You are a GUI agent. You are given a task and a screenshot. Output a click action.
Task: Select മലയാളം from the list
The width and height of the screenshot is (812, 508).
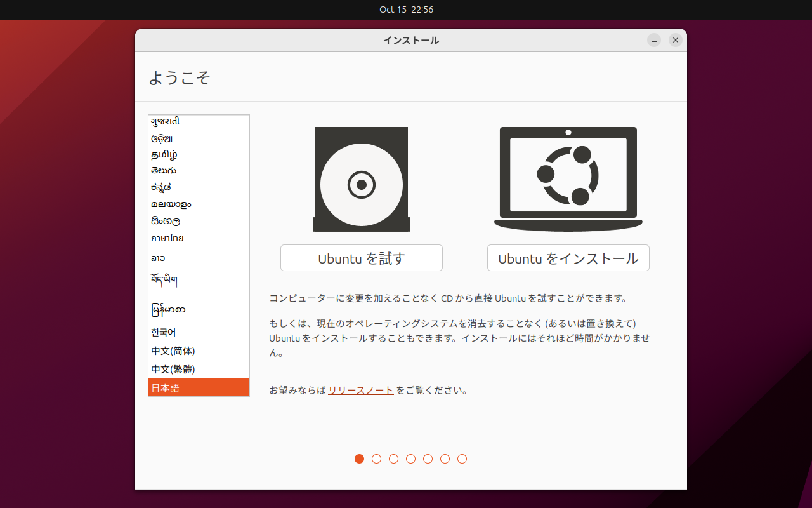(170, 203)
